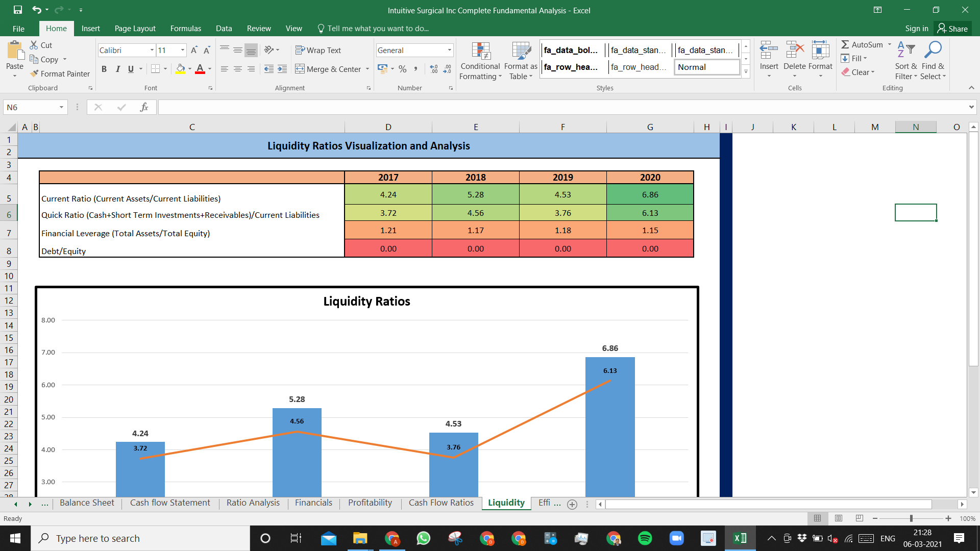Apply Comma Style number format
Viewport: 980px width, 551px height.
click(x=416, y=69)
